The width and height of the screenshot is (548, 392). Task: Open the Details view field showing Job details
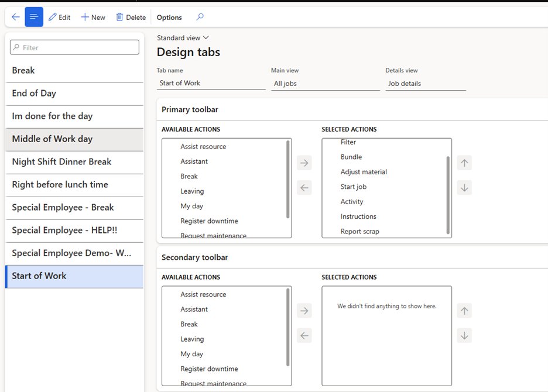(426, 84)
